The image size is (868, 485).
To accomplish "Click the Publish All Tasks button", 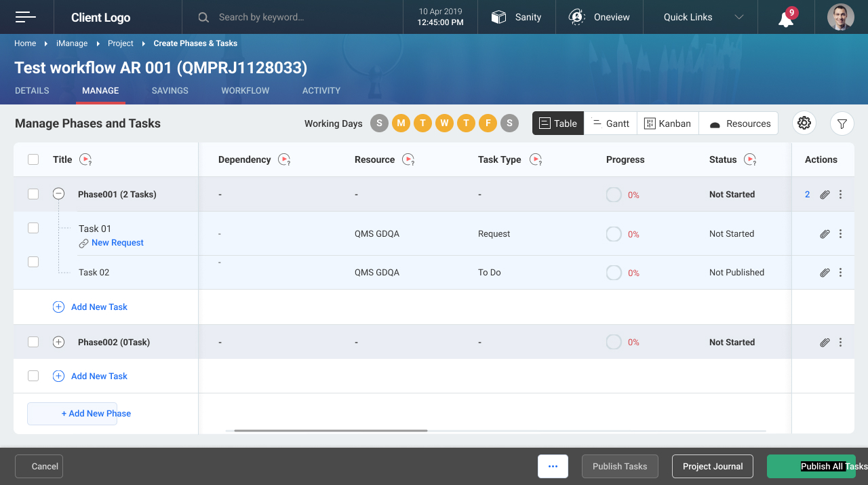I will pyautogui.click(x=811, y=466).
